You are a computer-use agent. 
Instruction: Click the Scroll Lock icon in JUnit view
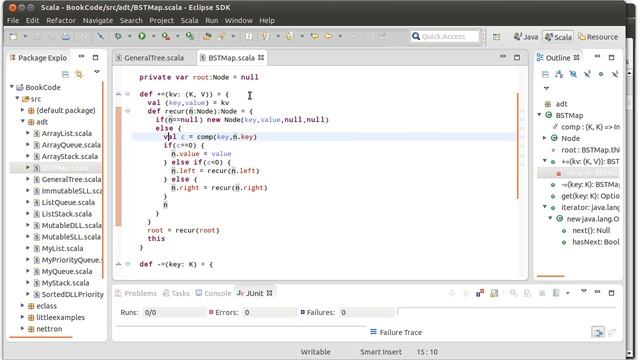tap(494, 293)
